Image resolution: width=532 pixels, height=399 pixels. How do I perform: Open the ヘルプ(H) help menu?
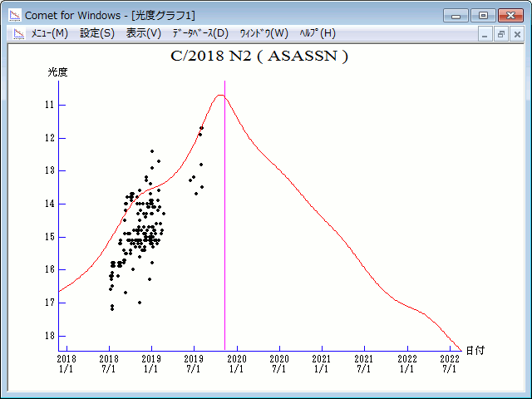tap(317, 33)
